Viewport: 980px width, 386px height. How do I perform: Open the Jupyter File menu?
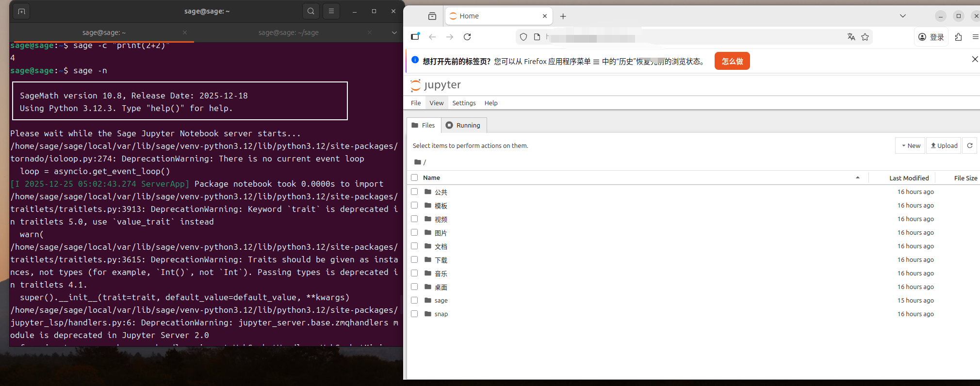416,103
